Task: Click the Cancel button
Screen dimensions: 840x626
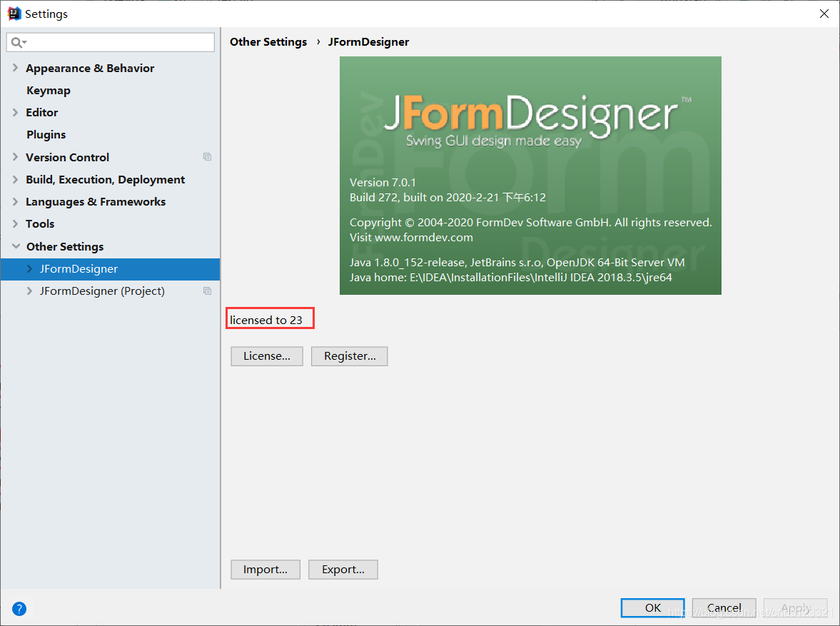Action: (724, 607)
